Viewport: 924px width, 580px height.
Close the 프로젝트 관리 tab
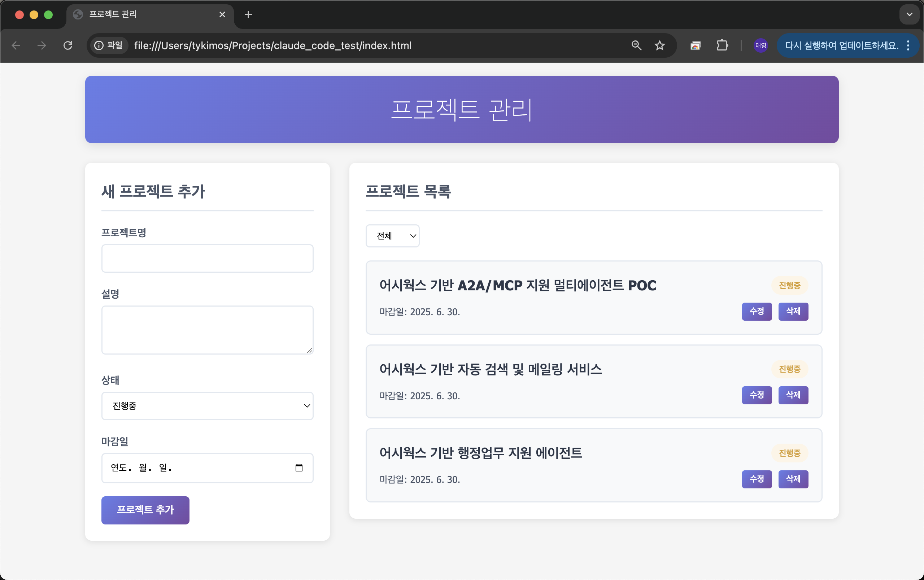(222, 14)
